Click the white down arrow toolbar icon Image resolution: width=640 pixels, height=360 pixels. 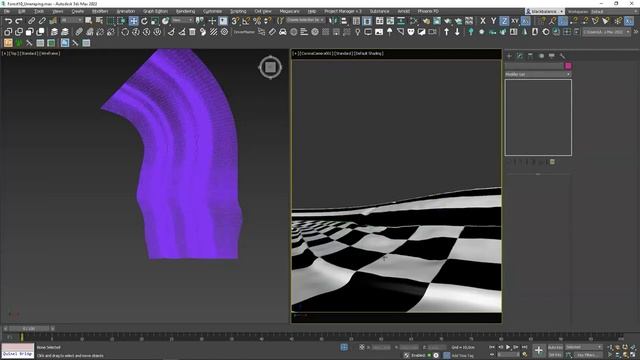[457, 32]
